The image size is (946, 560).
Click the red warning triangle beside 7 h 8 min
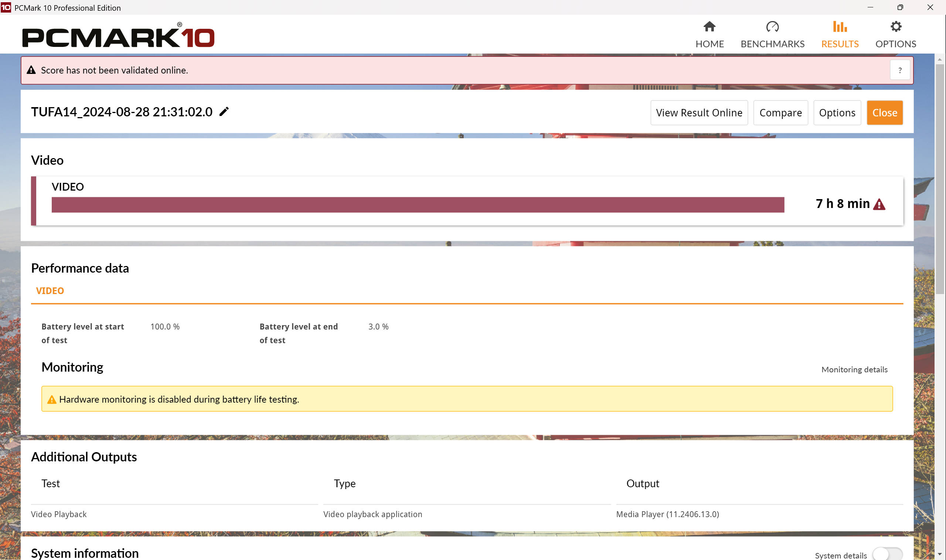coord(879,204)
